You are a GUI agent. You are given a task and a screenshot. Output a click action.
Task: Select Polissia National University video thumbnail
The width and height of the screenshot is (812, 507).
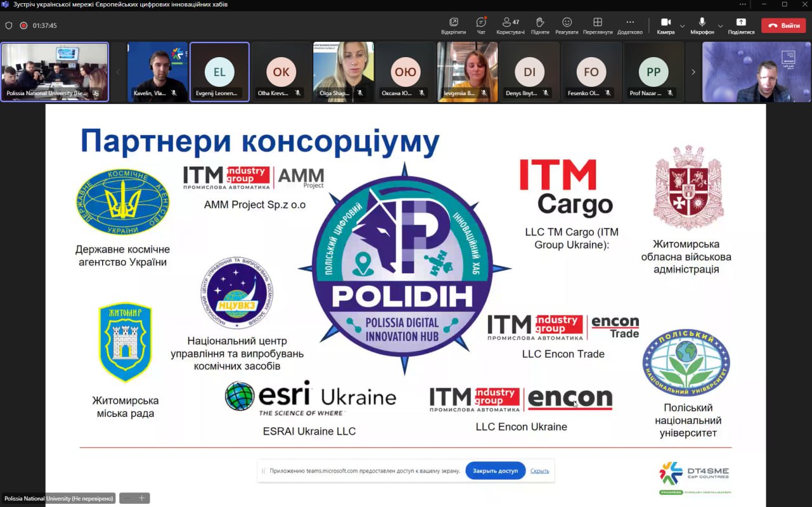click(x=55, y=72)
